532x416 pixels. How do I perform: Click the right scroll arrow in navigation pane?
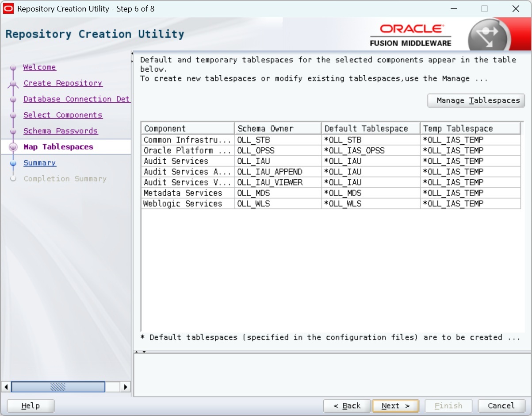pos(126,387)
